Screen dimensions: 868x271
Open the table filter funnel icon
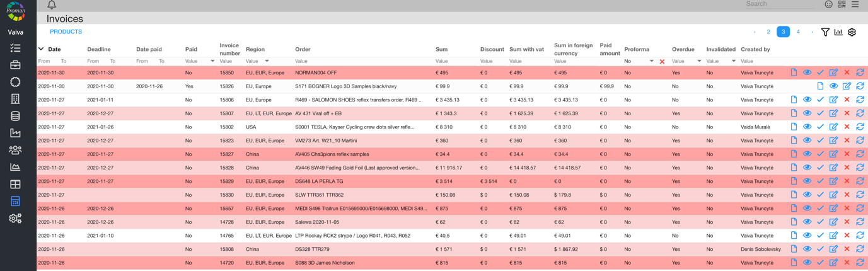click(825, 32)
